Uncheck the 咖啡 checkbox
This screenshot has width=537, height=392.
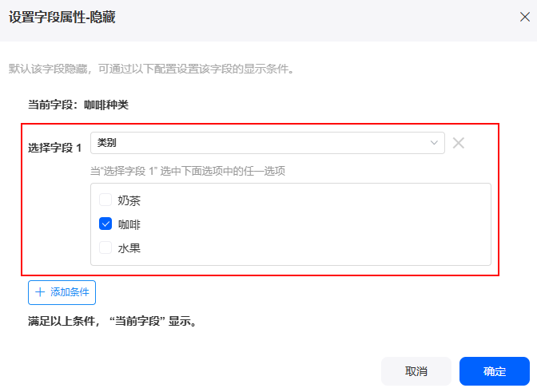pos(105,224)
